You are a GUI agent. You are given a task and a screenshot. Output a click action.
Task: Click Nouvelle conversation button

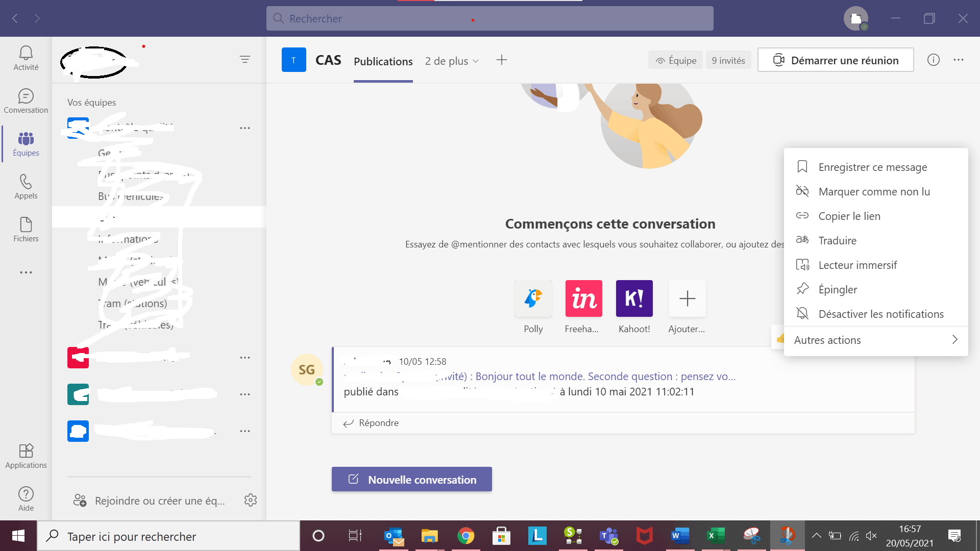[411, 479]
